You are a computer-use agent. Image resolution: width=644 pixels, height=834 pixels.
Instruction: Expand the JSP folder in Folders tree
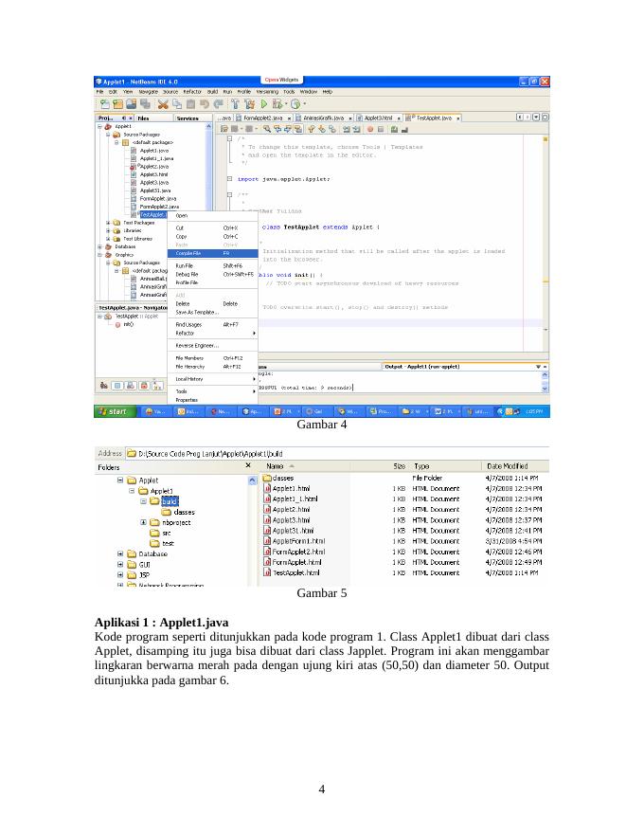[x=120, y=575]
